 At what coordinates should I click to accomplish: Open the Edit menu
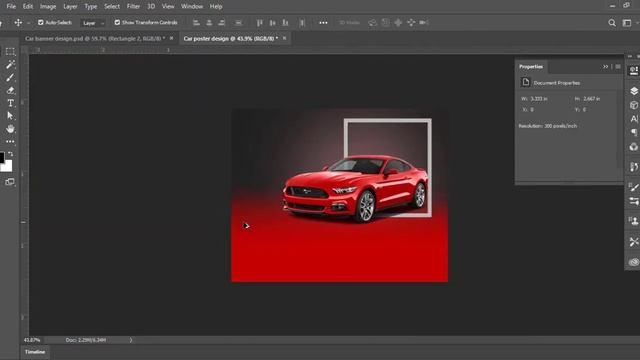pyautogui.click(x=28, y=7)
